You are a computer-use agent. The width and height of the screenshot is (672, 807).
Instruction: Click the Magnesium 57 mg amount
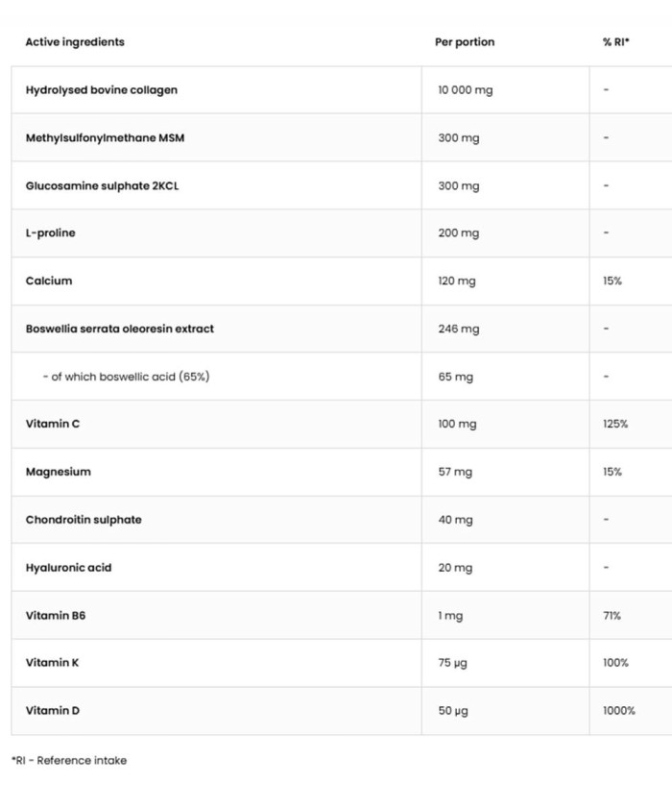click(x=455, y=472)
